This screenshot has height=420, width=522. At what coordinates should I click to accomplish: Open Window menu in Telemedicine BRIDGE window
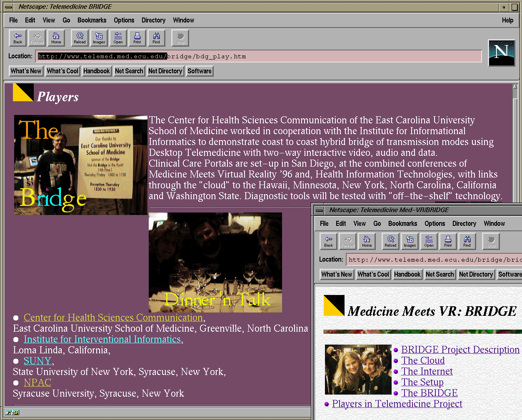pos(184,20)
